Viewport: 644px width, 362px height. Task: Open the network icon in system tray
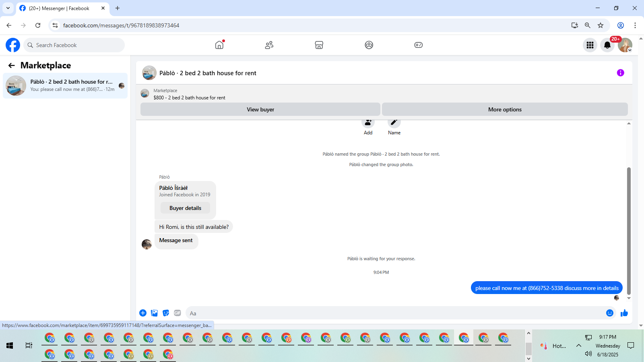588,337
